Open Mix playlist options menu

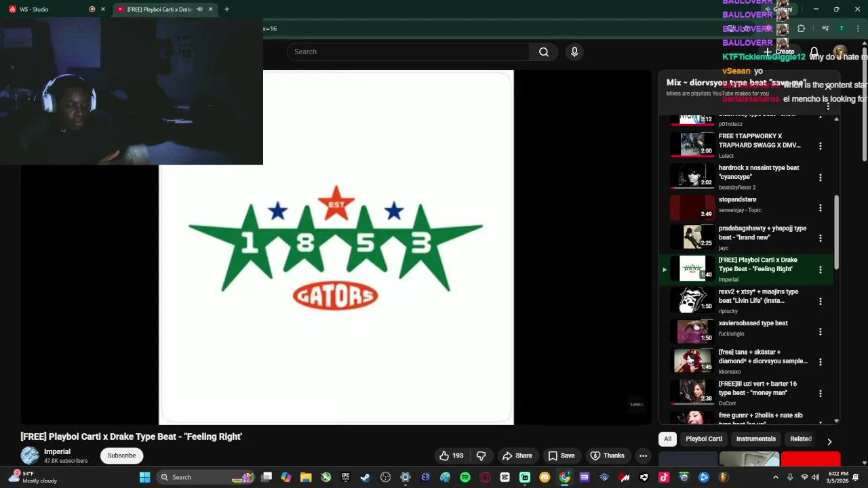tap(828, 106)
